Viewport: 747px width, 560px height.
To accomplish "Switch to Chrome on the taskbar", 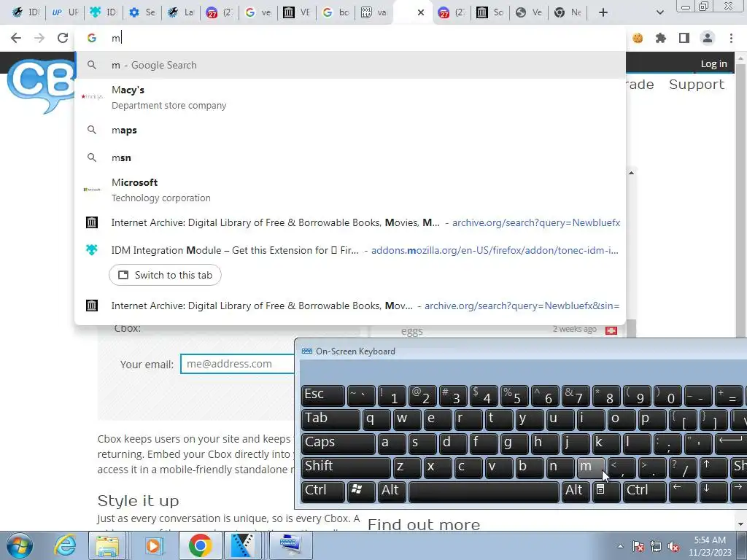I will (200, 545).
